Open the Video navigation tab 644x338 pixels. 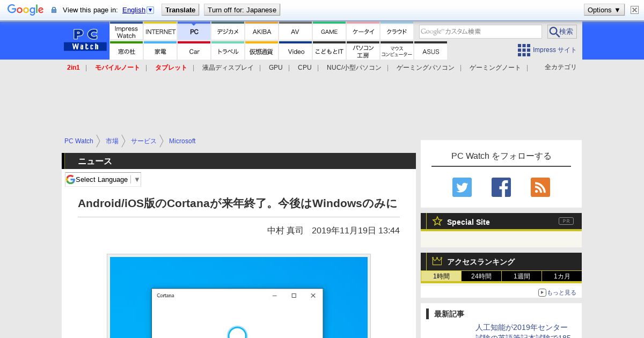(295, 51)
